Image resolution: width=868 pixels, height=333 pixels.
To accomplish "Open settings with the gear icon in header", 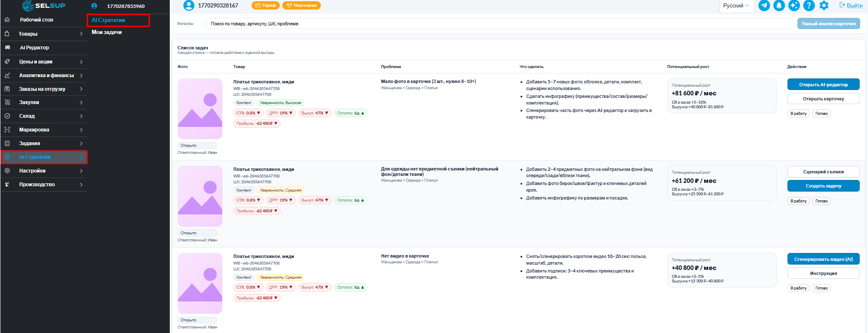I will pos(824,5).
